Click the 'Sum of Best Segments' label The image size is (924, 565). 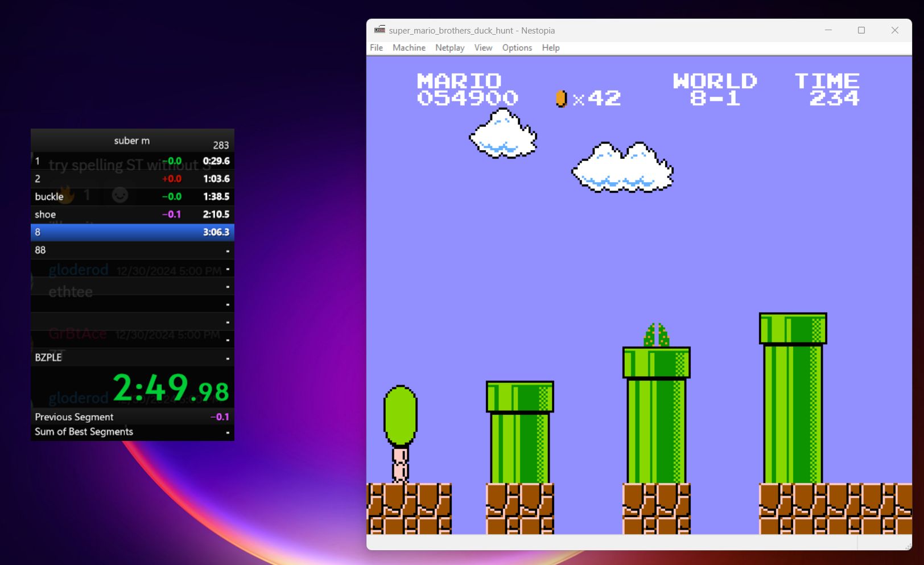point(84,432)
